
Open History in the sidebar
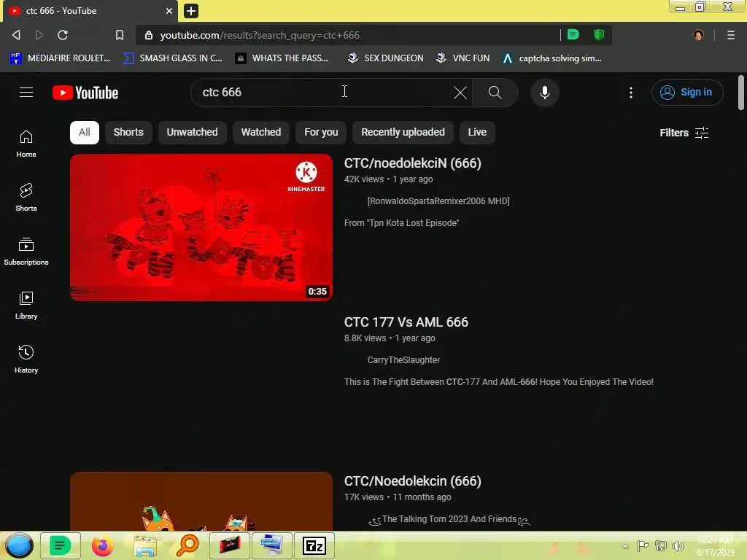(26, 359)
